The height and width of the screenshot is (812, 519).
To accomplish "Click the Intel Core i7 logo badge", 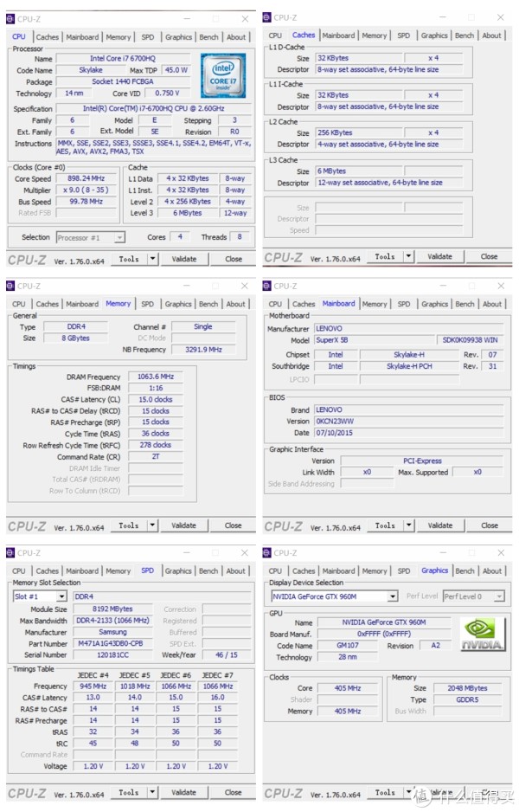I will point(223,75).
